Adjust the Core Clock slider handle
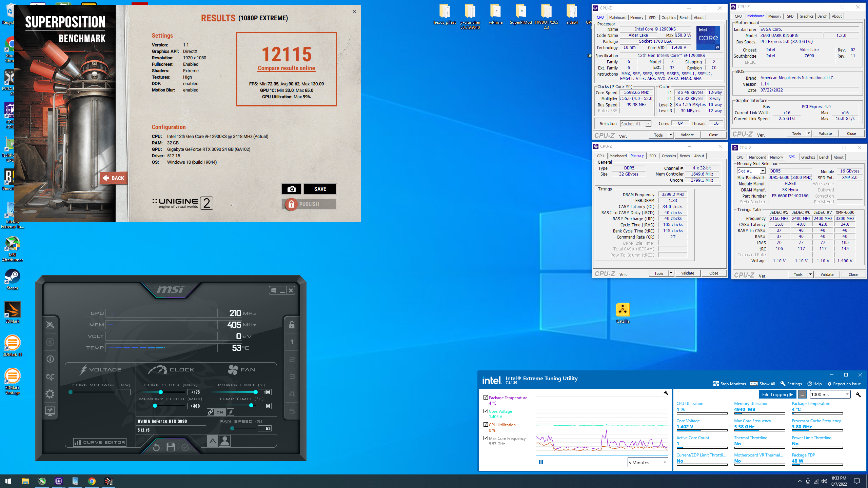Viewport: 868px width, 488px height. tap(160, 392)
